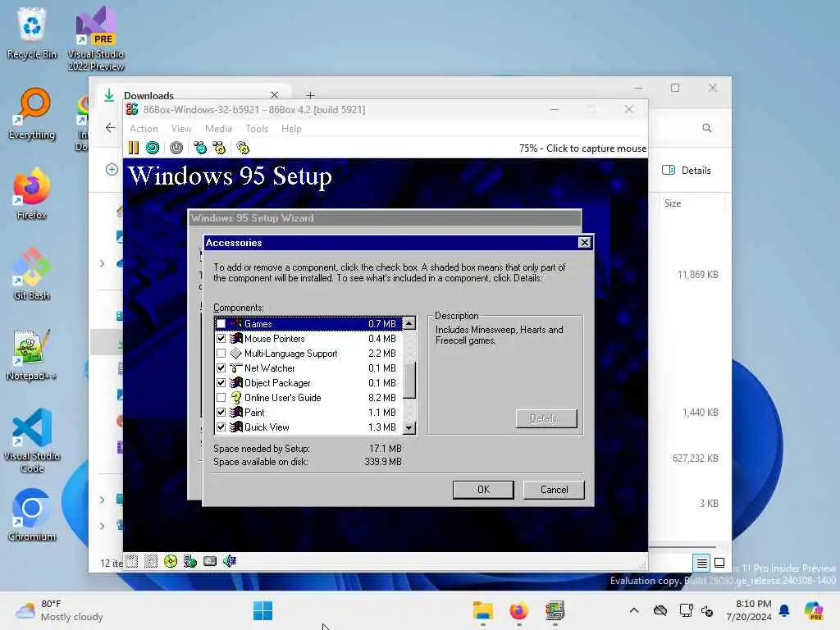Uncheck the Mouse Pointers checkbox
This screenshot has width=840, height=630.
[221, 339]
